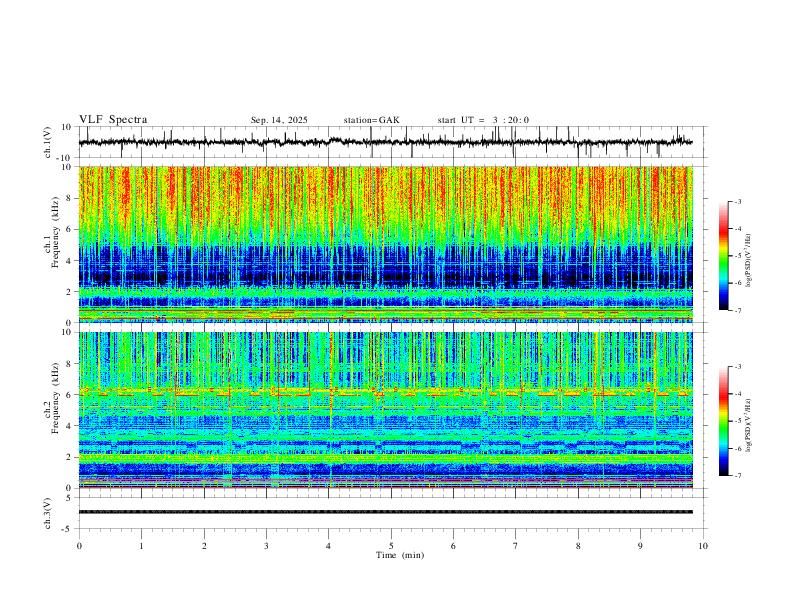Click the "-5" tick on ch.2 colorbar
792x612 pixels.
click(x=737, y=421)
